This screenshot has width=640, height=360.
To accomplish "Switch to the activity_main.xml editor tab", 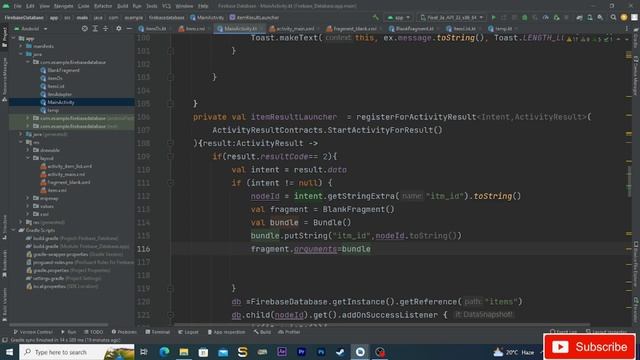I will [294, 29].
